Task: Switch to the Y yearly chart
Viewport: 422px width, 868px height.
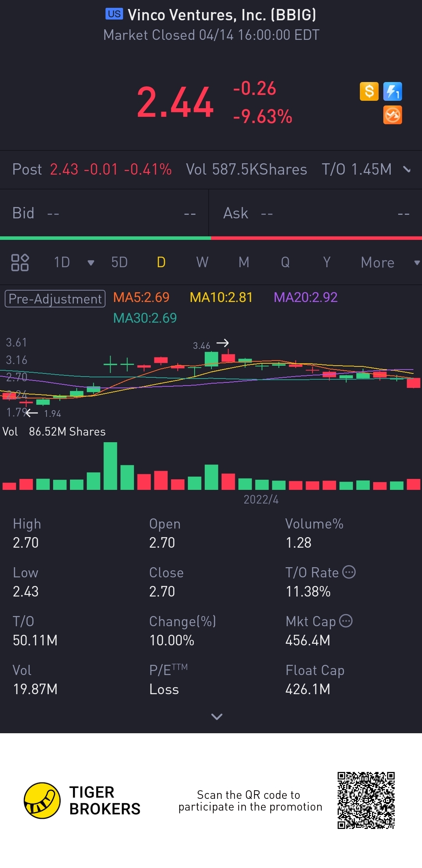Action: pos(327,263)
